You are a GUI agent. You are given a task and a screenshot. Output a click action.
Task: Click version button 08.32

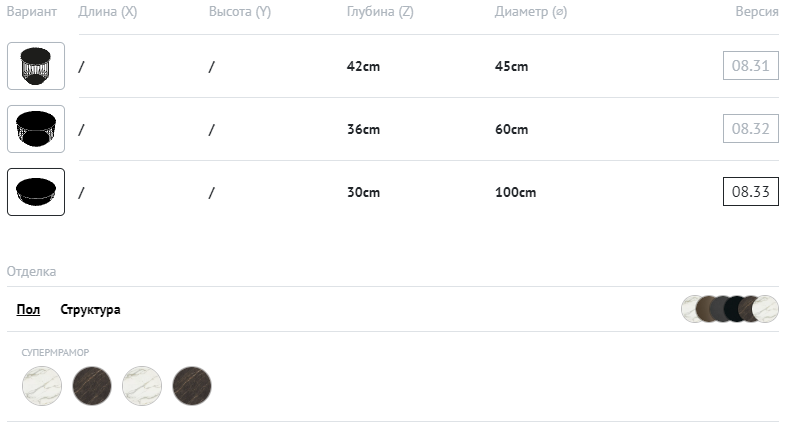(750, 129)
